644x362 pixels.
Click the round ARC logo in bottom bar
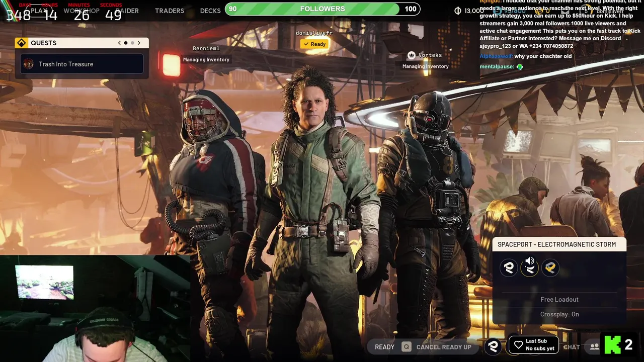click(494, 346)
